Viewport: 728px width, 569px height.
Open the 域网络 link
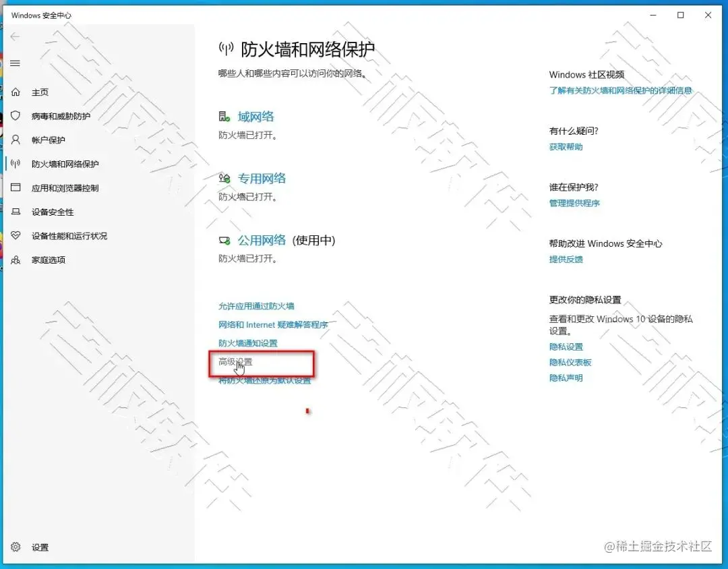tap(256, 116)
